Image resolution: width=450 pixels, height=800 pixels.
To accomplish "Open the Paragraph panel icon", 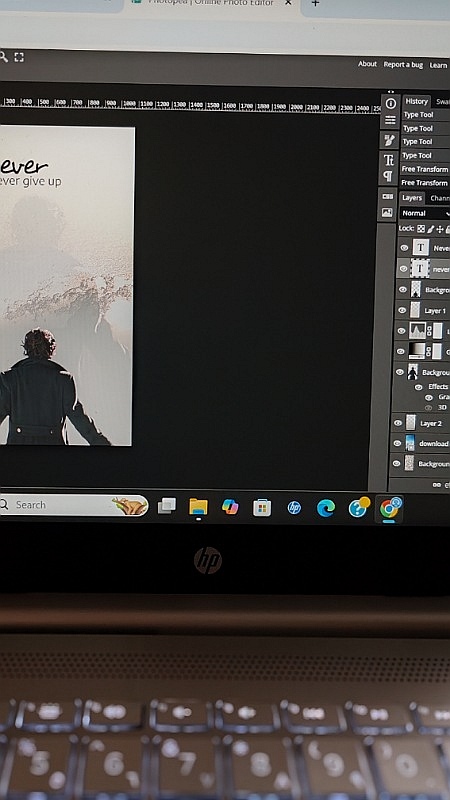I will click(388, 177).
